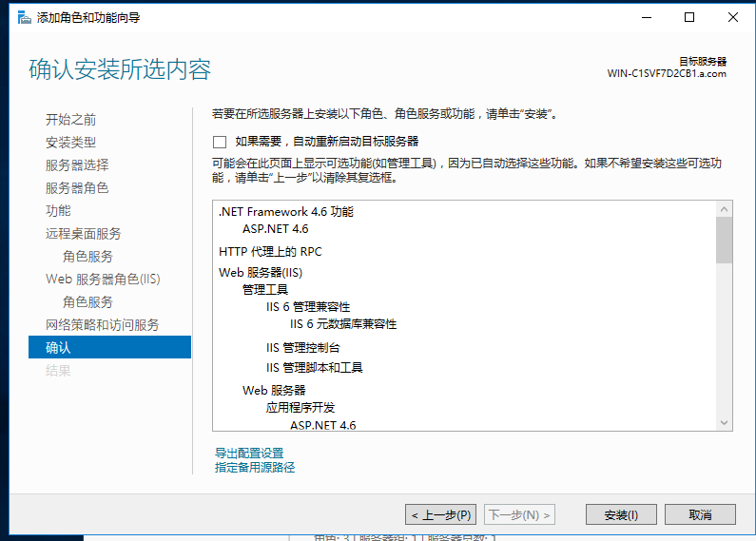Open the 服务器选择 step
The image size is (756, 541).
tap(77, 164)
